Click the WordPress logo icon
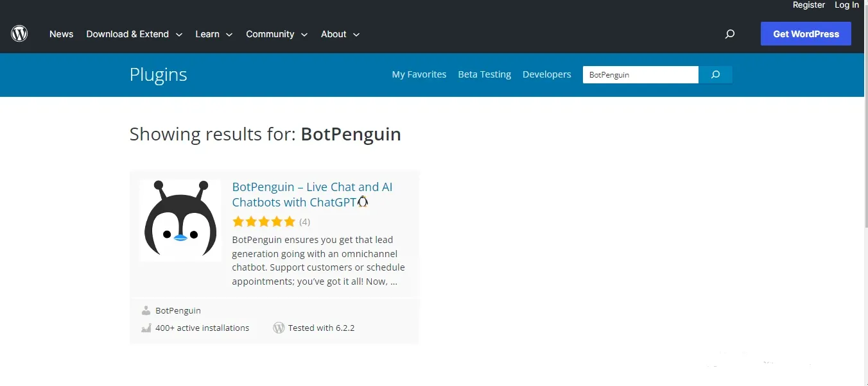Viewport: 868px width, 386px height. click(x=19, y=33)
